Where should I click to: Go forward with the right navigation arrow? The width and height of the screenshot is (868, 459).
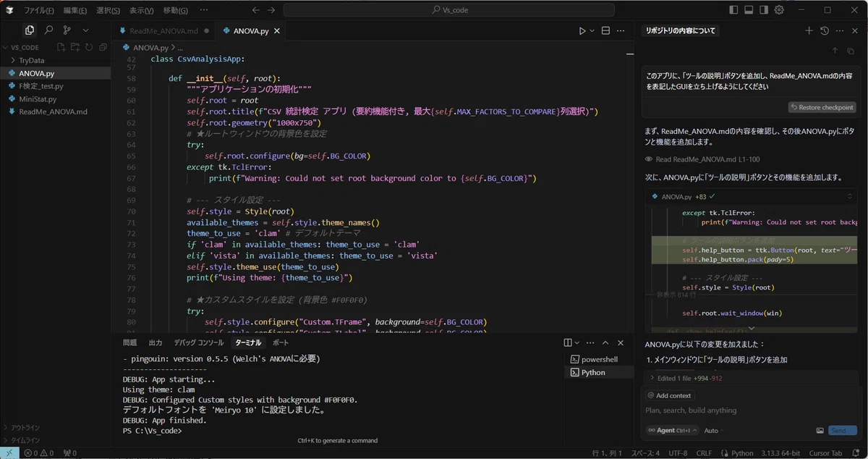coord(271,10)
